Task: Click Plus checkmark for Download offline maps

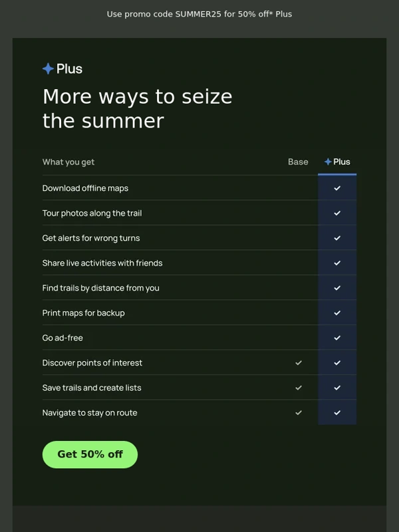Action: pyautogui.click(x=337, y=188)
